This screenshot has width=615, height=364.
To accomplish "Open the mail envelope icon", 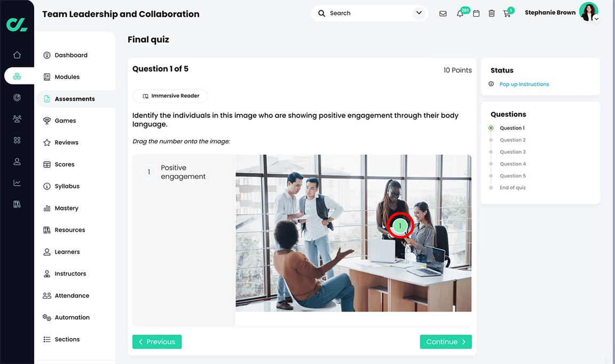I will click(443, 14).
